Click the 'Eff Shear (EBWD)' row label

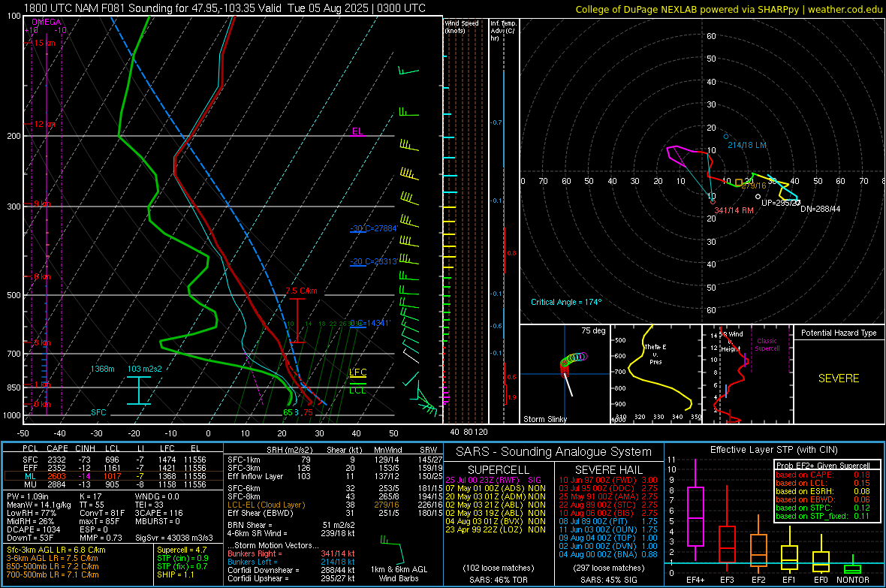[x=261, y=513]
